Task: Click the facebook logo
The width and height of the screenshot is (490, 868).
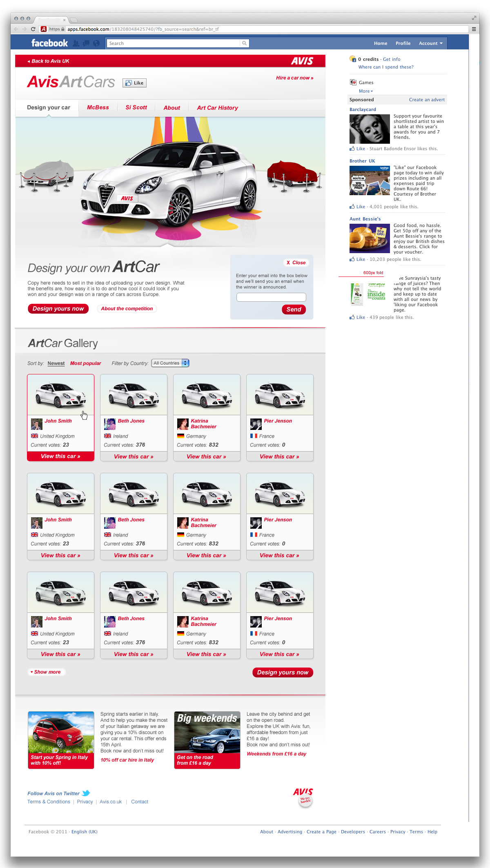Action: coord(49,43)
